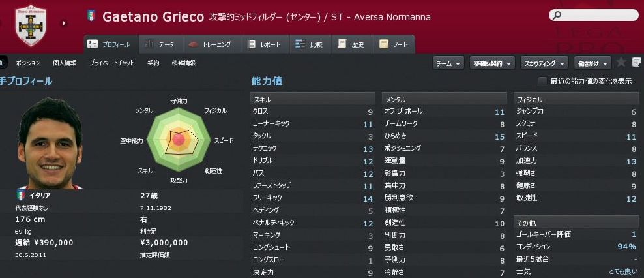This screenshot has height=278, width=644.
Task: Click the arrow next to club crest
Action: pyautogui.click(x=64, y=23)
